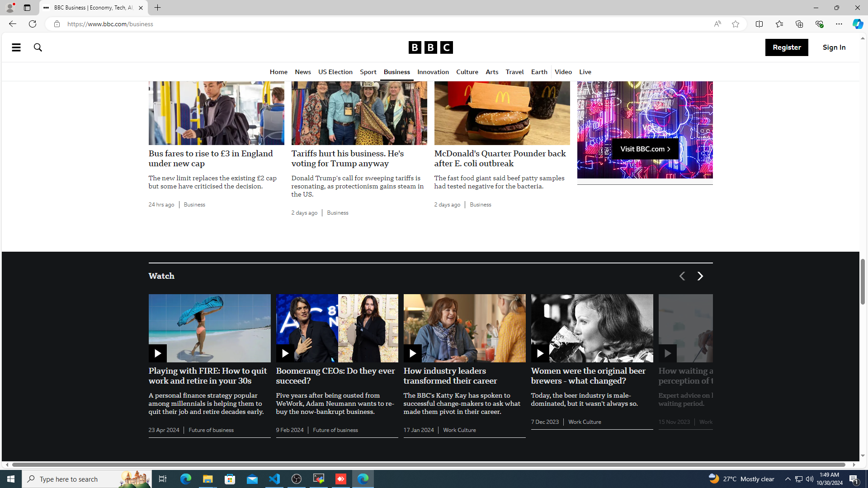The image size is (868, 488).
Task: Open bus fares article thumbnail
Action: tap(217, 113)
